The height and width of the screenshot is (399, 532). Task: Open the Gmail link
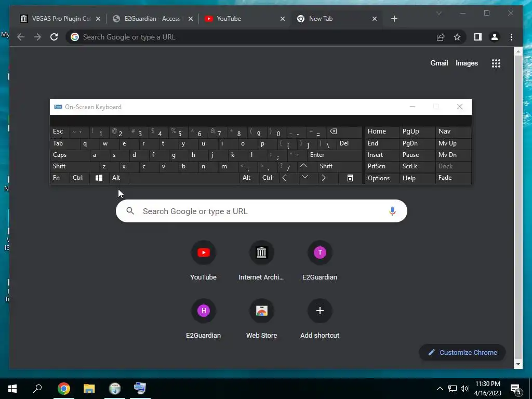click(439, 63)
